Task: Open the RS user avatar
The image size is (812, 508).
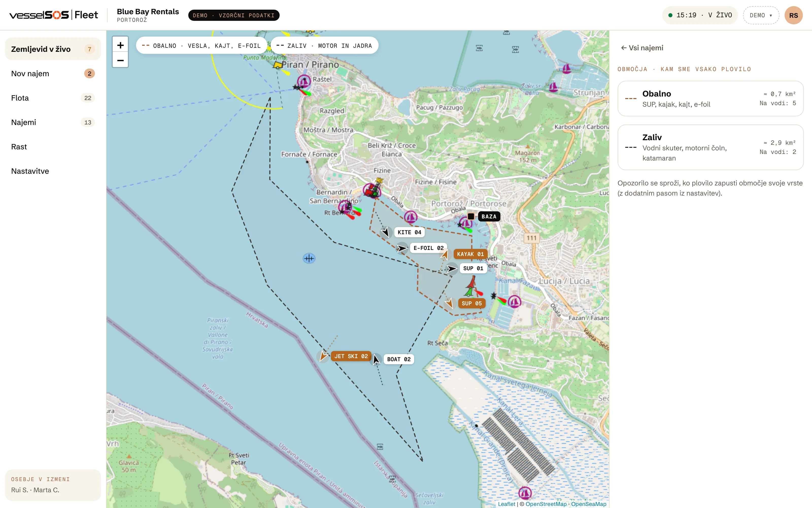Action: tap(793, 15)
